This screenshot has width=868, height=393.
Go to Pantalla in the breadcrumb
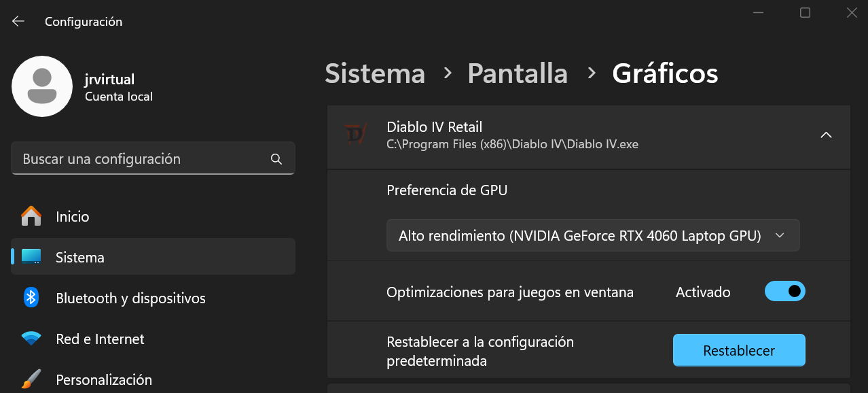517,73
